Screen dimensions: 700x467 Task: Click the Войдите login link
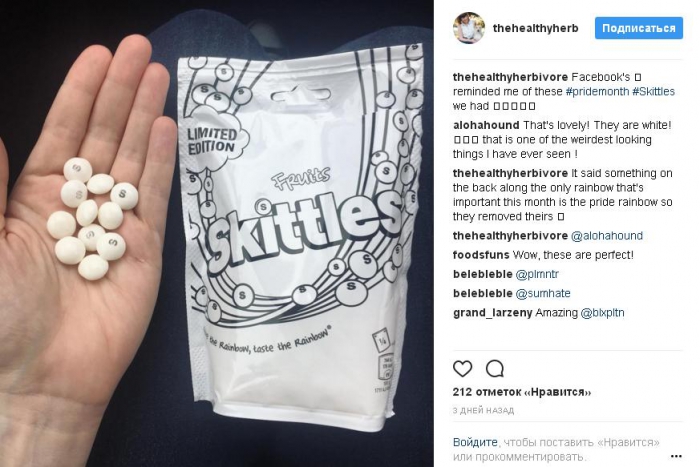coord(475,442)
